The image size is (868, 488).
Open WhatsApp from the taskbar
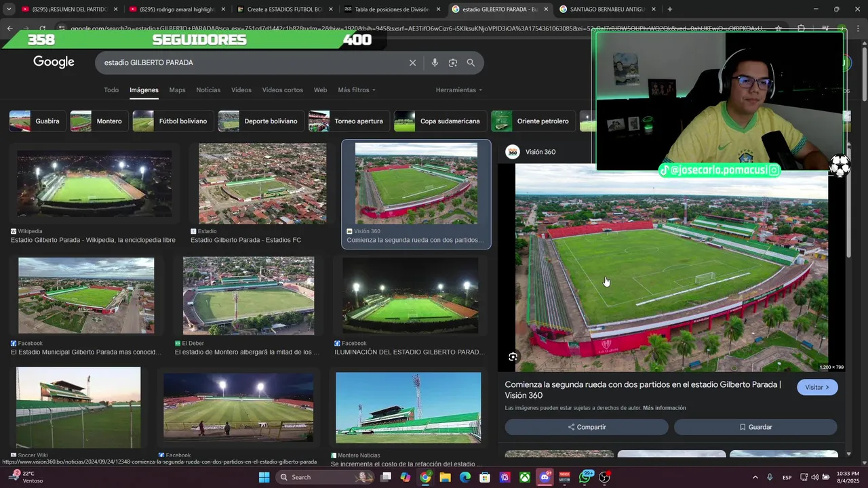tap(585, 477)
